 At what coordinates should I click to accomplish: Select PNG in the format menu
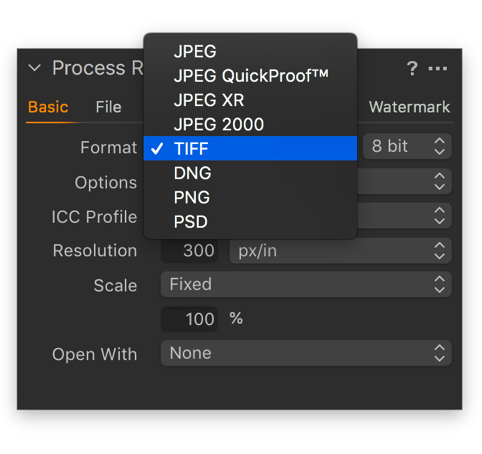click(250, 197)
